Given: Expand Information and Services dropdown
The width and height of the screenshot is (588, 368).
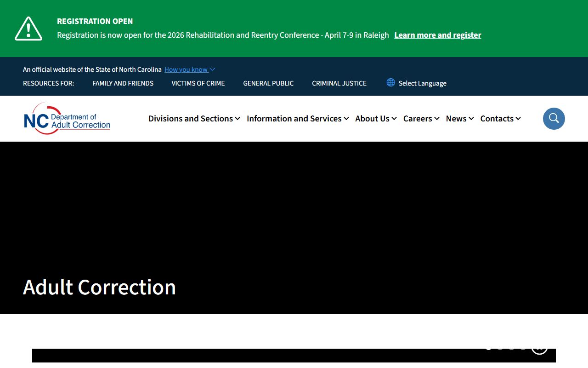Looking at the screenshot, I should click(298, 119).
